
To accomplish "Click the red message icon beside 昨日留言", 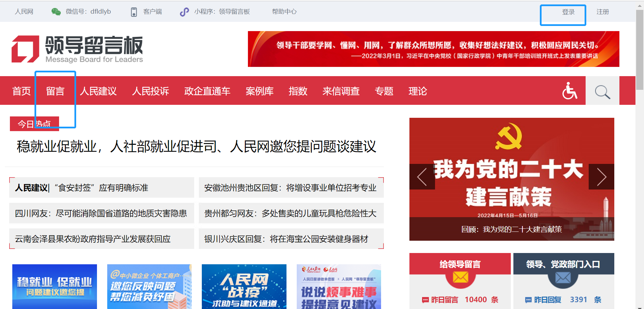I will pos(425,300).
